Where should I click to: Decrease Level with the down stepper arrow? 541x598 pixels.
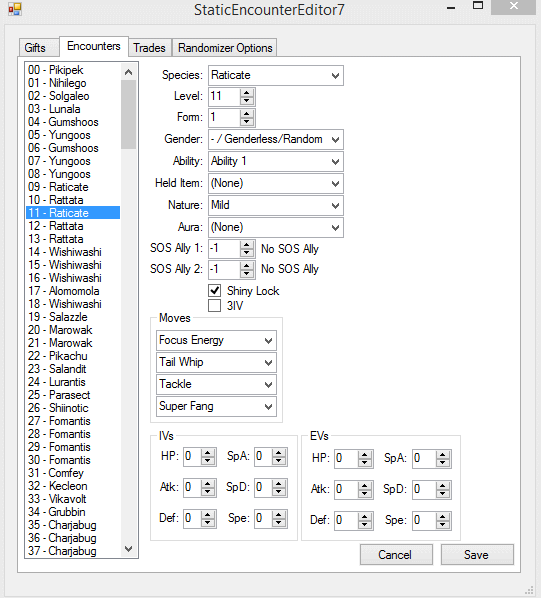coord(247,100)
